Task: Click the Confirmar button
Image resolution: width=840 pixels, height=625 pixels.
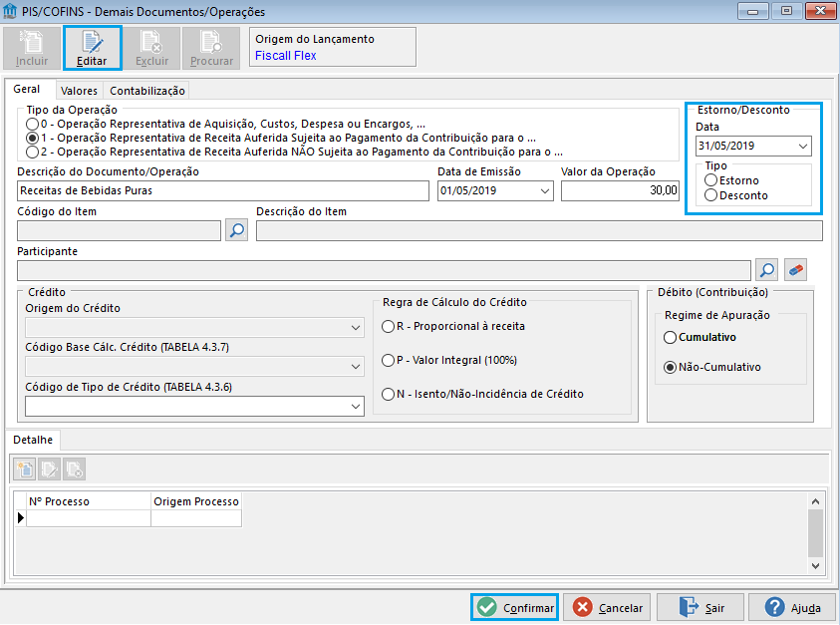Action: [515, 607]
